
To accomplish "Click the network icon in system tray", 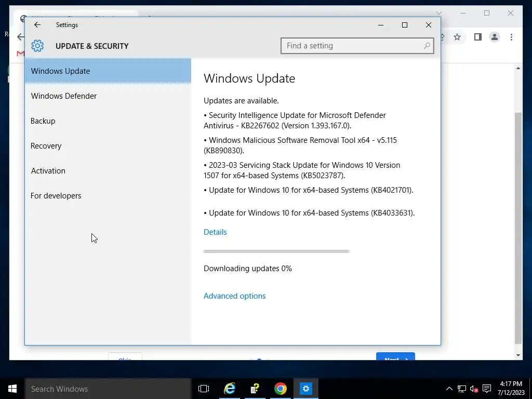I will tap(462, 389).
